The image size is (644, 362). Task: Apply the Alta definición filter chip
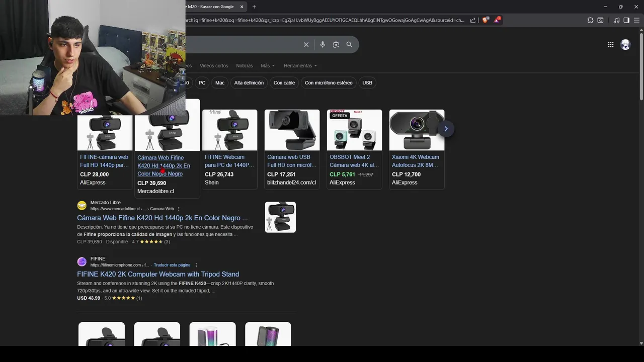(249, 83)
